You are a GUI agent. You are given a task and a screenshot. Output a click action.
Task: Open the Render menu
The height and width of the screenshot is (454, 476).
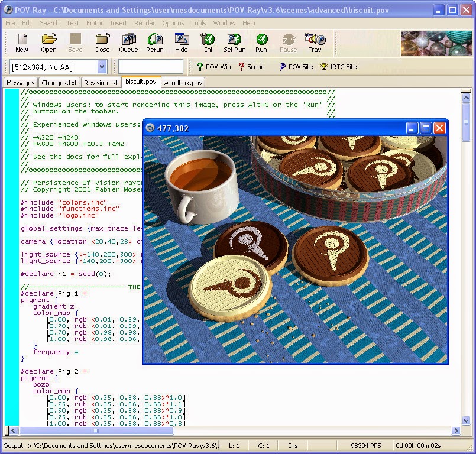[144, 23]
